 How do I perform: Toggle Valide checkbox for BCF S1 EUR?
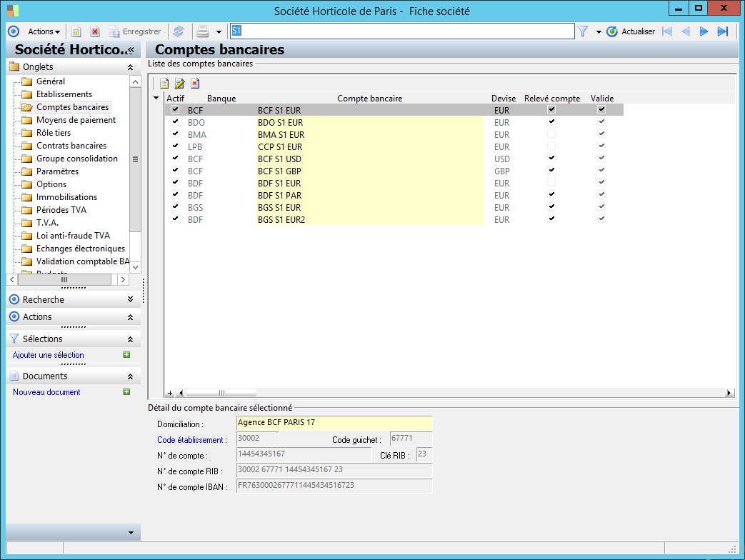click(x=601, y=110)
